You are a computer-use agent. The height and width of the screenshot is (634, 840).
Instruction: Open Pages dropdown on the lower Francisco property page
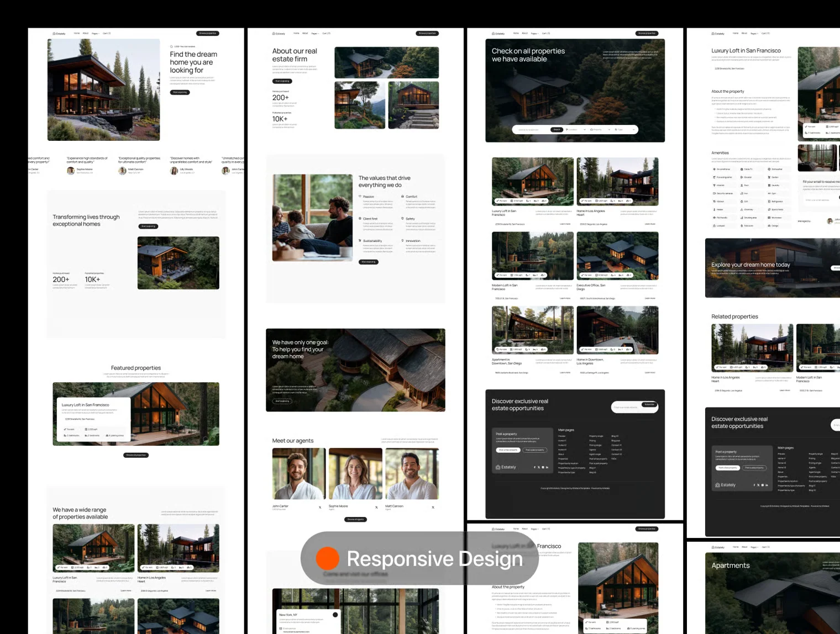pyautogui.click(x=534, y=529)
